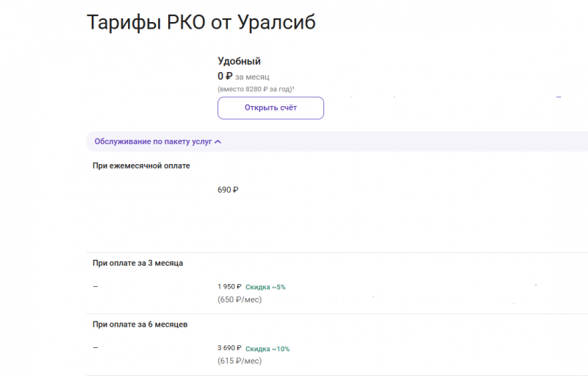Click the 3 690 ₽ price
Image resolution: width=588 pixels, height=376 pixels.
point(229,348)
